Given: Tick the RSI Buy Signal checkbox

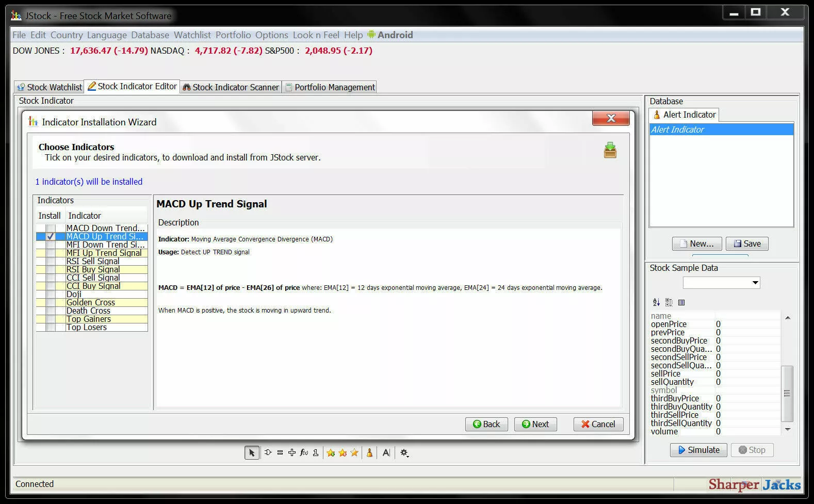Looking at the screenshot, I should pyautogui.click(x=51, y=269).
